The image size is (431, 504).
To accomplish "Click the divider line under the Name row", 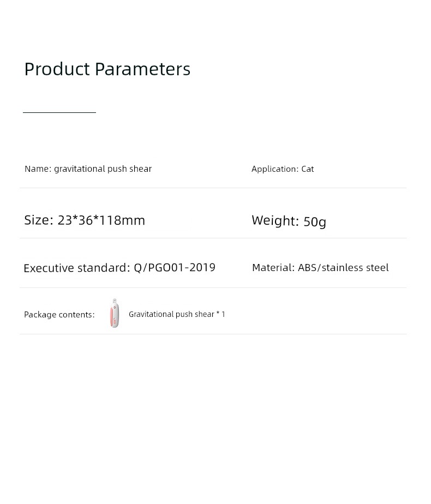I will pyautogui.click(x=213, y=188).
